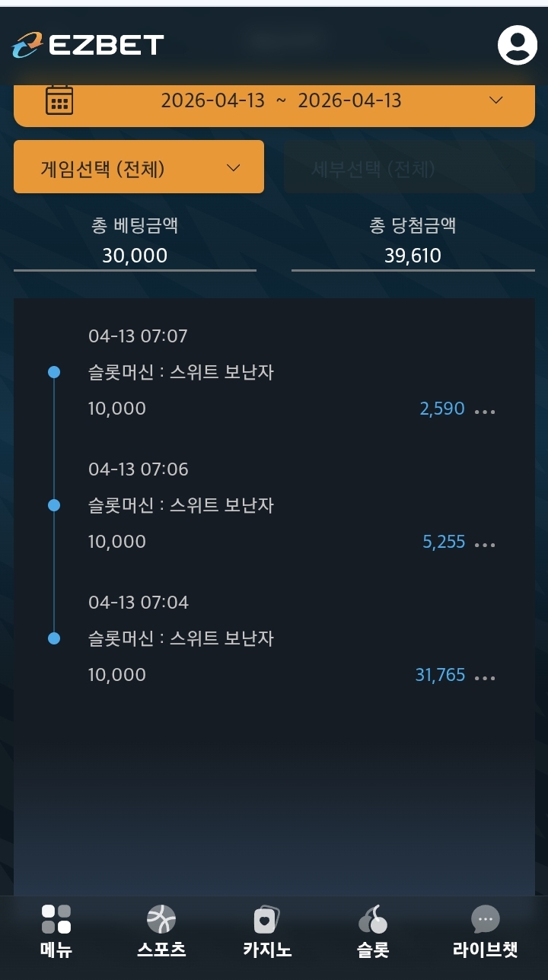Expand the date range dropdown chevron
The height and width of the screenshot is (980, 548).
pos(495,100)
